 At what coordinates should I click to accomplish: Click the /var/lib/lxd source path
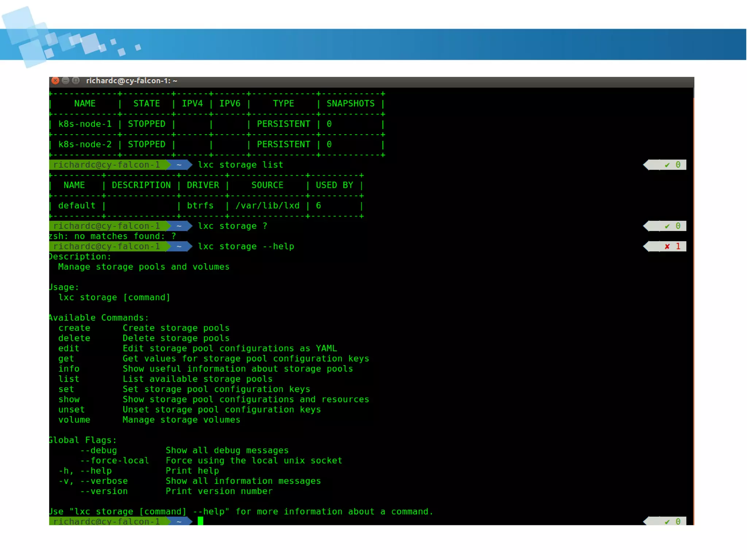(x=267, y=206)
